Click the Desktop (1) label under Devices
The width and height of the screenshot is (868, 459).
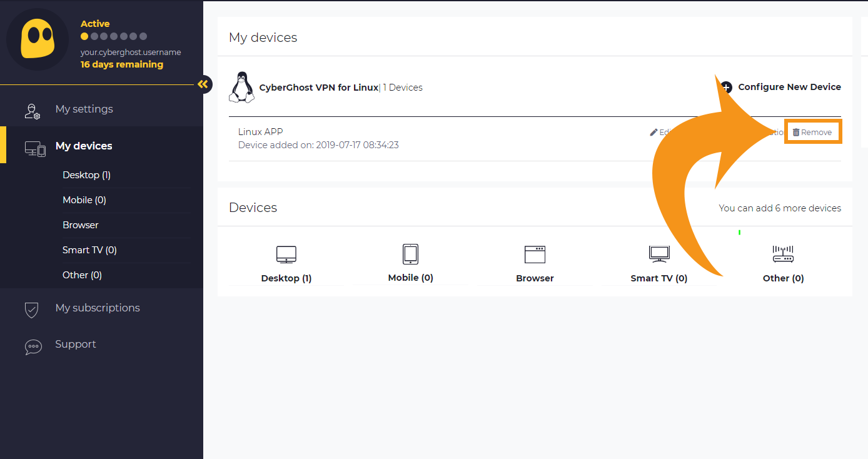286,278
